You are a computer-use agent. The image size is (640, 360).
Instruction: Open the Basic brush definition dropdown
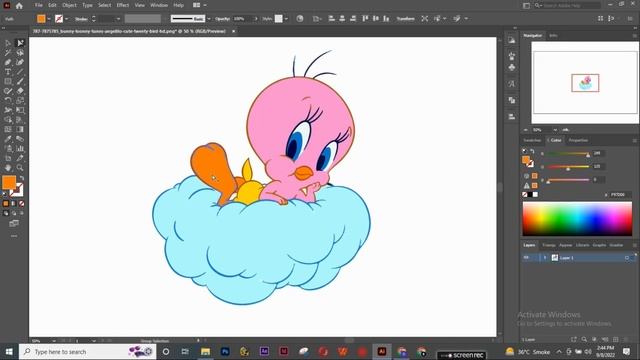(209, 19)
